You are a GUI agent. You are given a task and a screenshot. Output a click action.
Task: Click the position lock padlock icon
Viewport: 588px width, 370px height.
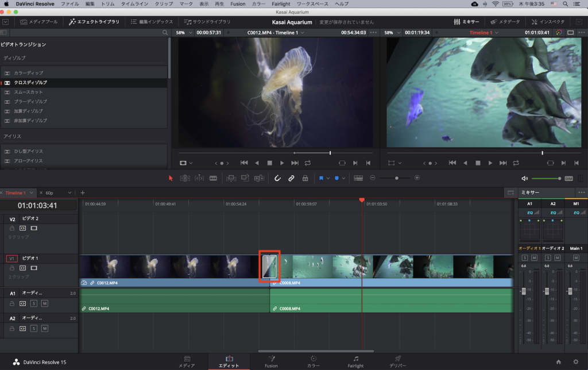pyautogui.click(x=305, y=178)
